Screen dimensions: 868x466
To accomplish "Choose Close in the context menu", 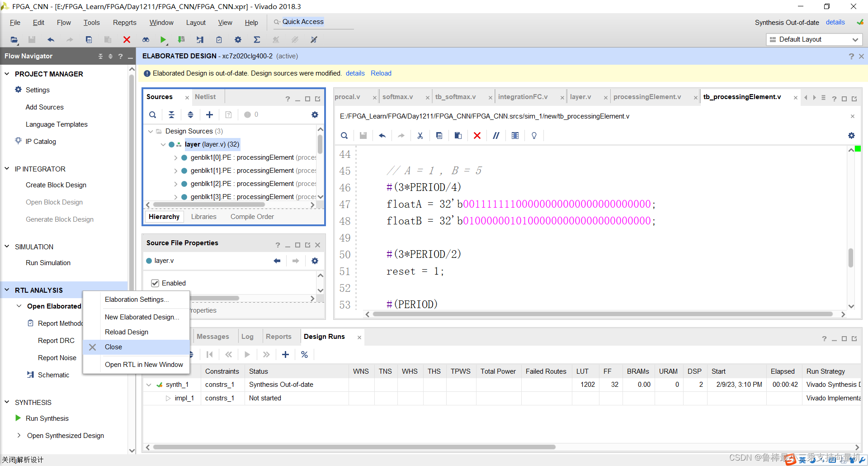I will click(x=136, y=347).
